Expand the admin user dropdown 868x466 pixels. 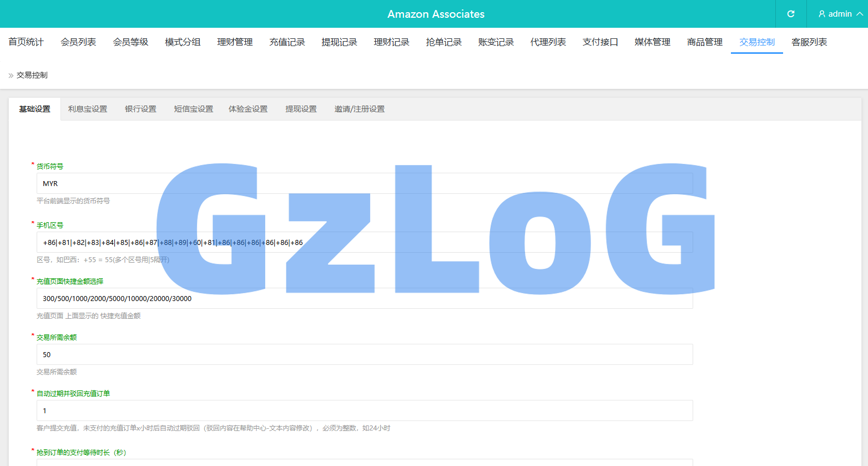[x=840, y=14]
